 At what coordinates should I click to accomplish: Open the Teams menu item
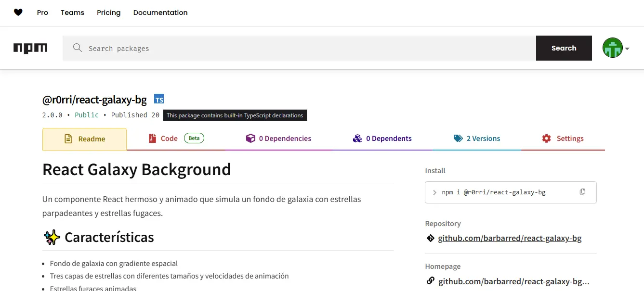tap(72, 13)
